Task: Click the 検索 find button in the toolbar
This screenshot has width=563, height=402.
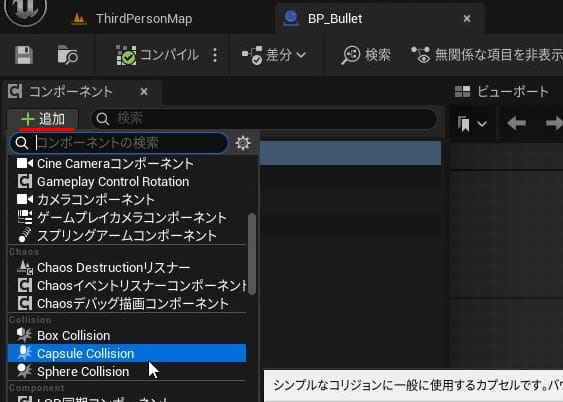Action: point(366,55)
